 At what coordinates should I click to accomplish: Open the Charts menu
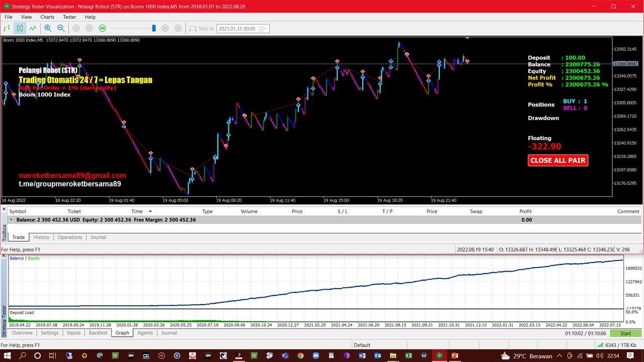click(47, 17)
